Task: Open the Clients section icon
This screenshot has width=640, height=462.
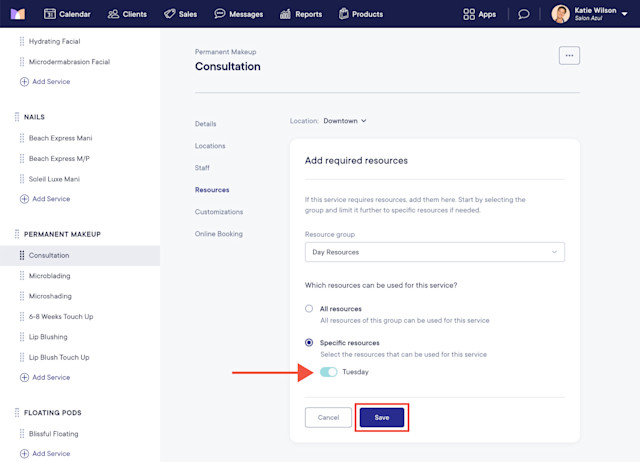Action: coord(113,14)
